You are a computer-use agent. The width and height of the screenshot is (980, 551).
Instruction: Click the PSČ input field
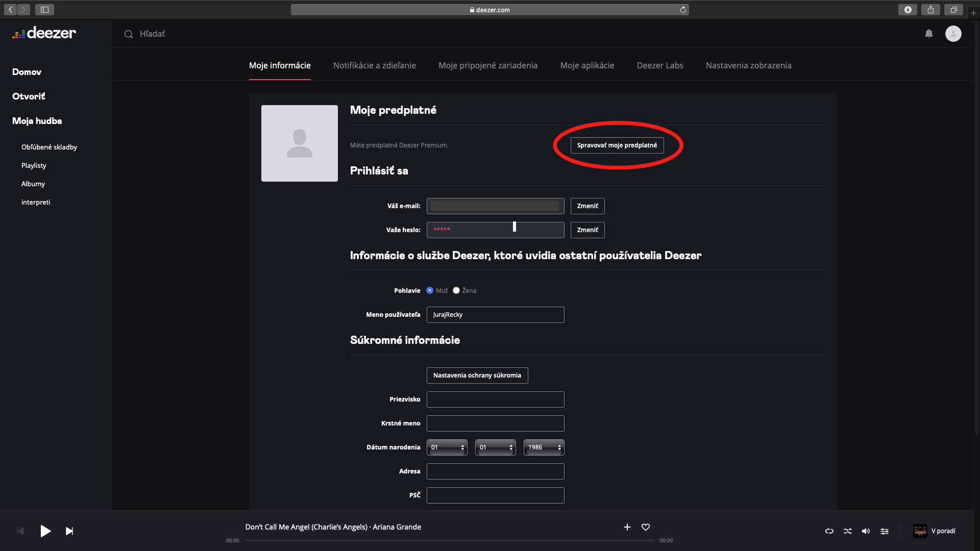pyautogui.click(x=496, y=495)
